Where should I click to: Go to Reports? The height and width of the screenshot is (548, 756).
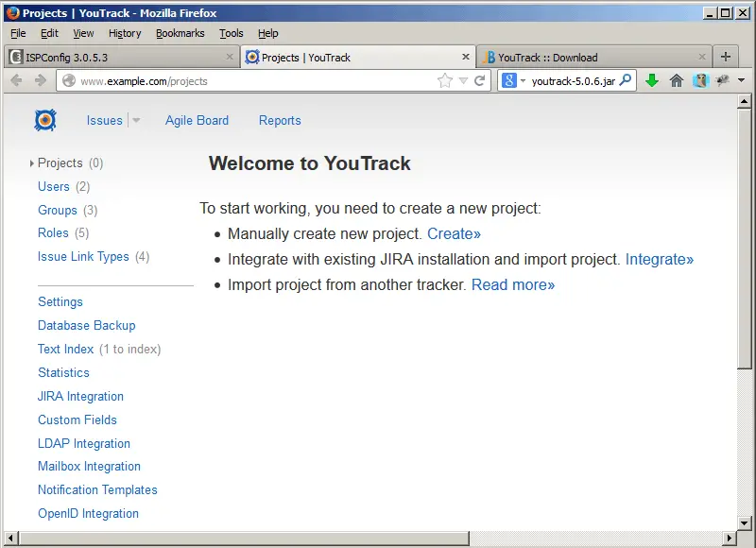click(280, 121)
